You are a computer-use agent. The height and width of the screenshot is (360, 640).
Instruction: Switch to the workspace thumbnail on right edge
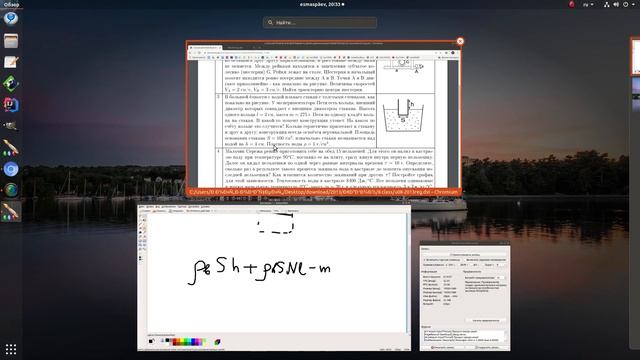(636, 57)
